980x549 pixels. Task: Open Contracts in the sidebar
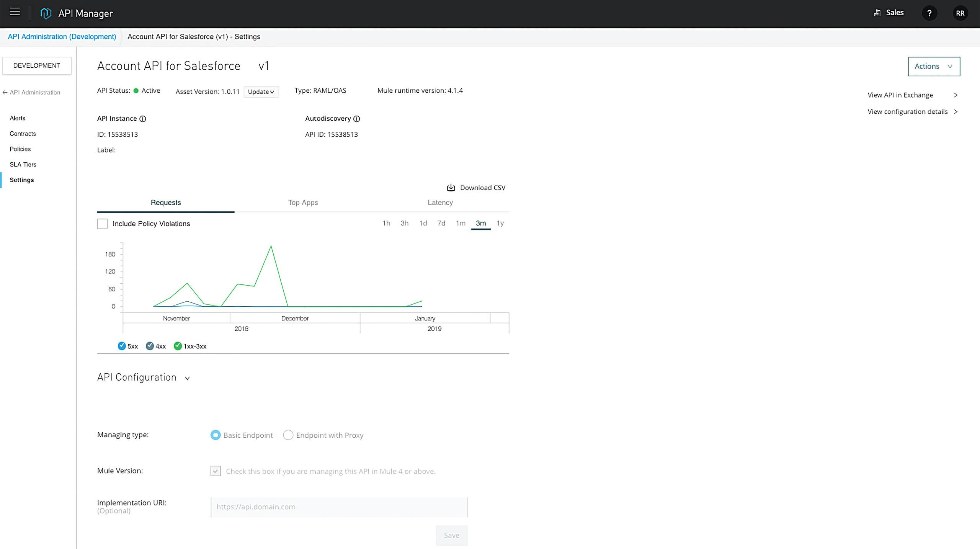(x=23, y=134)
